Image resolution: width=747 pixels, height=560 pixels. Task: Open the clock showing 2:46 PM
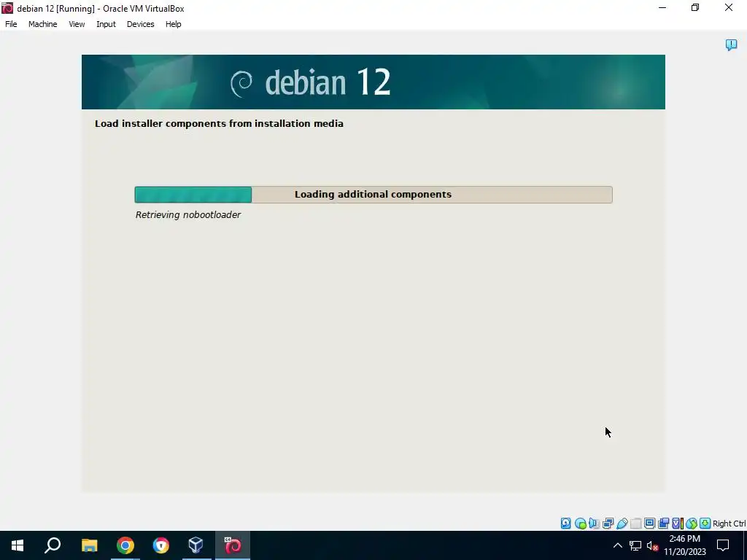click(x=685, y=545)
